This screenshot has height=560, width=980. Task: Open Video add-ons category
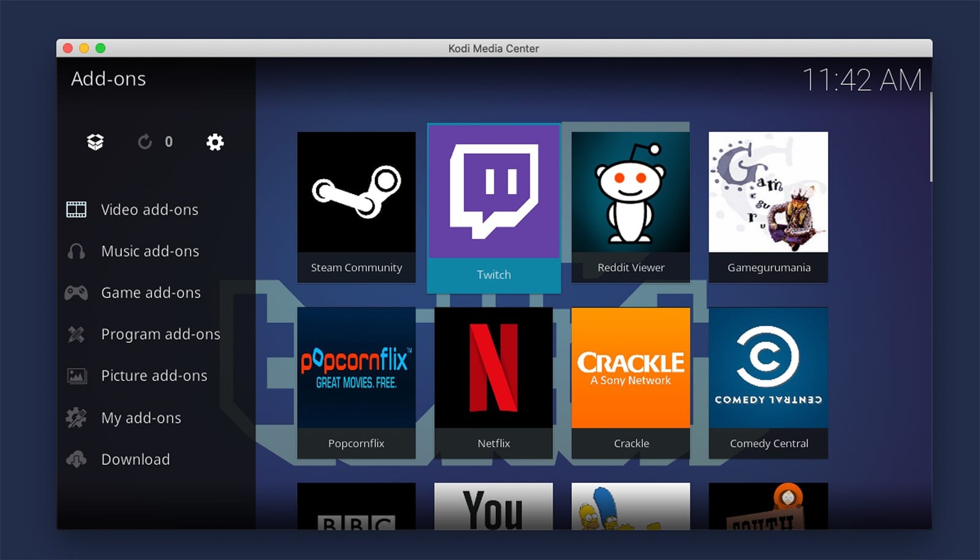point(150,209)
